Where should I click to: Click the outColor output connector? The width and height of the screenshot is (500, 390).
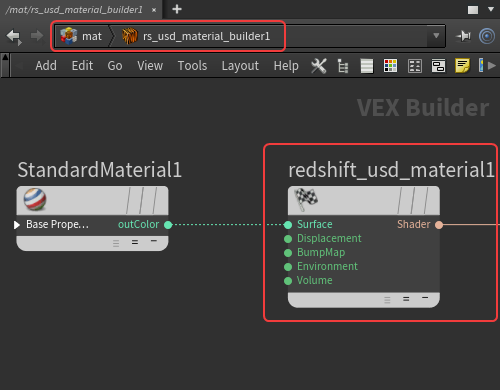click(168, 225)
